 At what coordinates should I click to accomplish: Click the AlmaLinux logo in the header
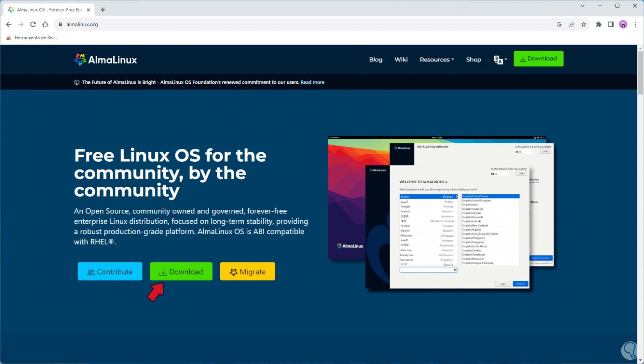[105, 59]
